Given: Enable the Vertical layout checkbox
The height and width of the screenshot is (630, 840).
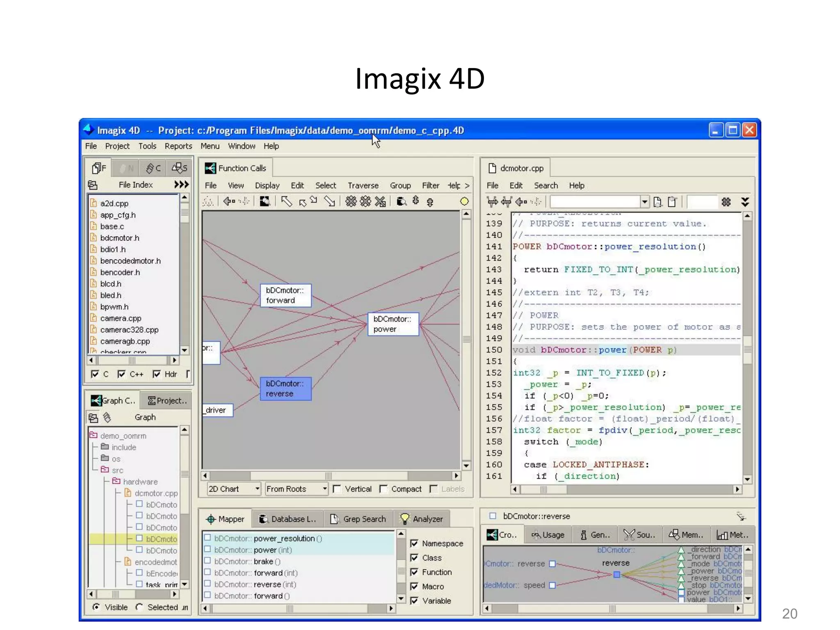Looking at the screenshot, I should (337, 489).
